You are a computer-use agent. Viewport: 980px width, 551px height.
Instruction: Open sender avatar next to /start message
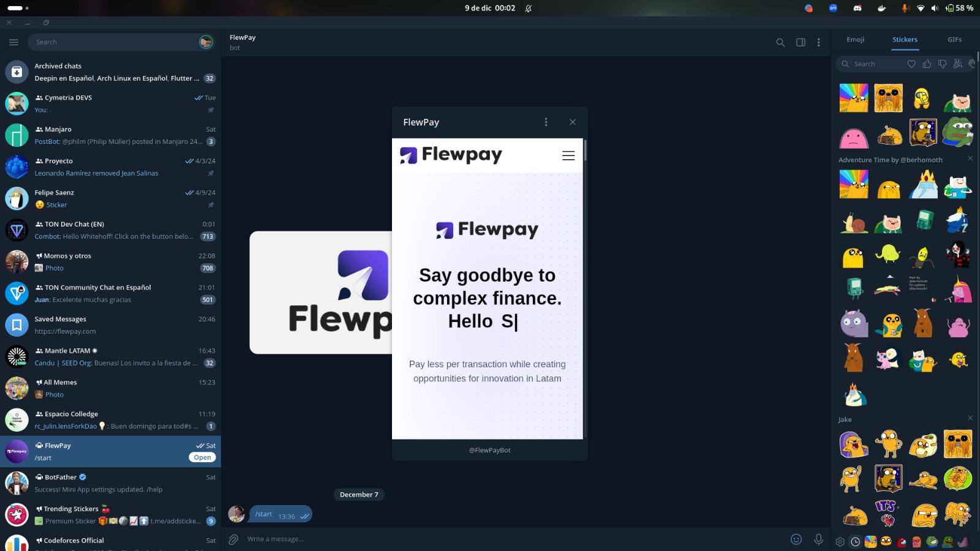coord(236,514)
